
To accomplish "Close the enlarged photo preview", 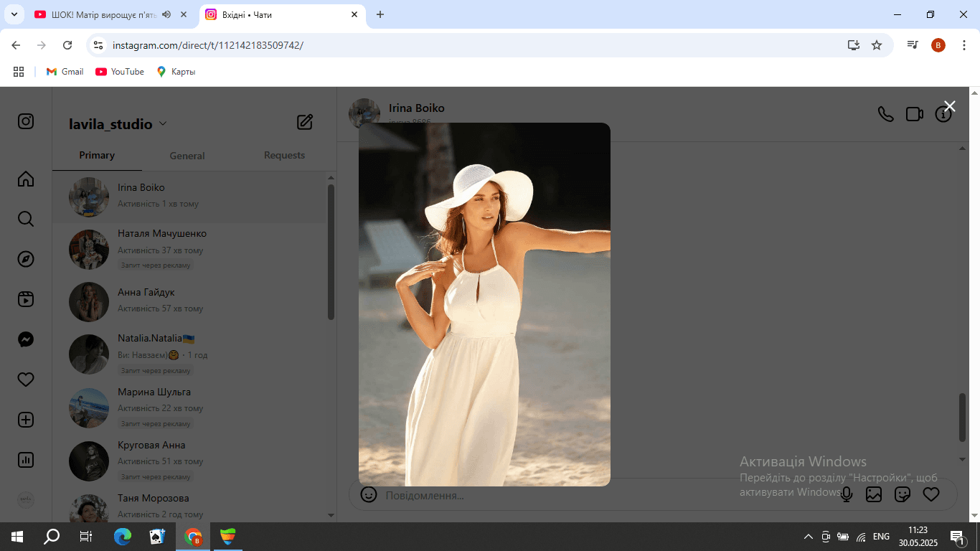I will [950, 106].
